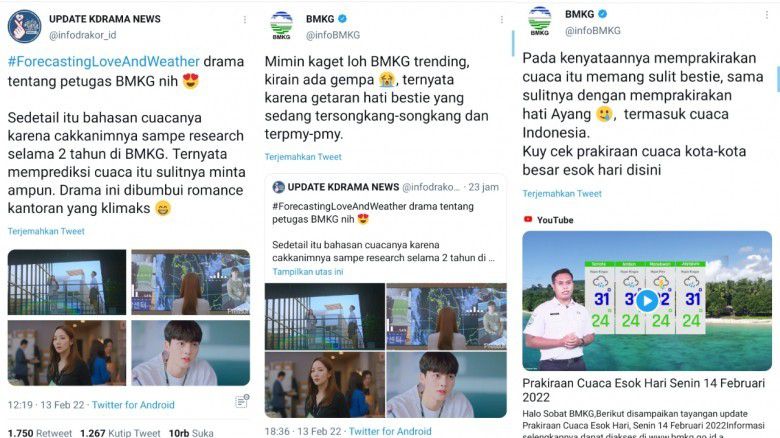Click Terjemahkan Tweet under KDRAMA NEWS tweet
The image size is (780, 438).
(x=46, y=231)
